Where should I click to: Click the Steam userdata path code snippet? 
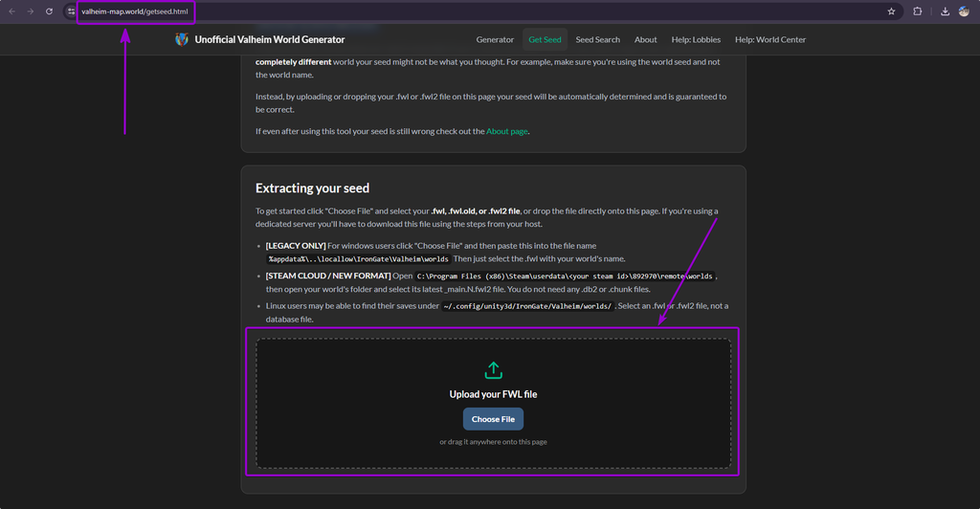click(565, 277)
